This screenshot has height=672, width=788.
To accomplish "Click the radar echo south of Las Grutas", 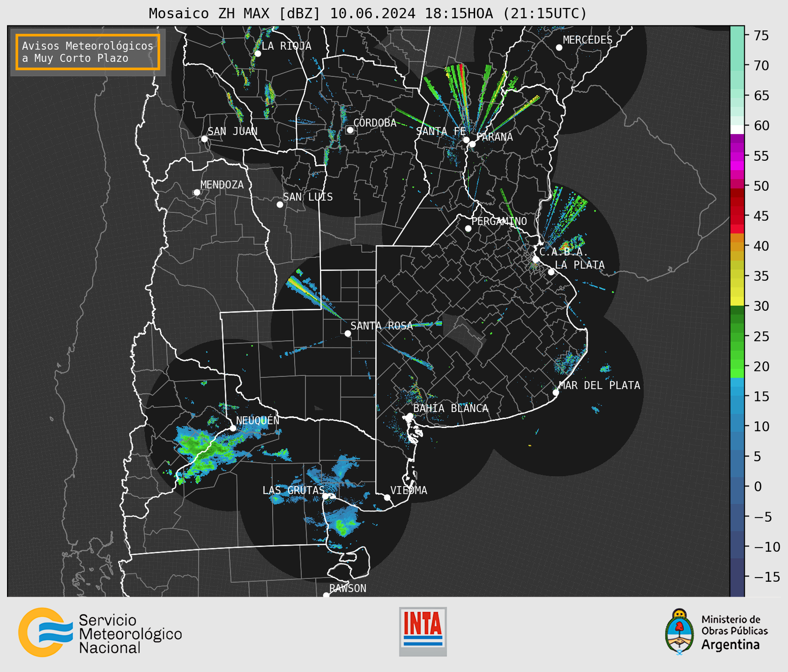I will [x=342, y=521].
